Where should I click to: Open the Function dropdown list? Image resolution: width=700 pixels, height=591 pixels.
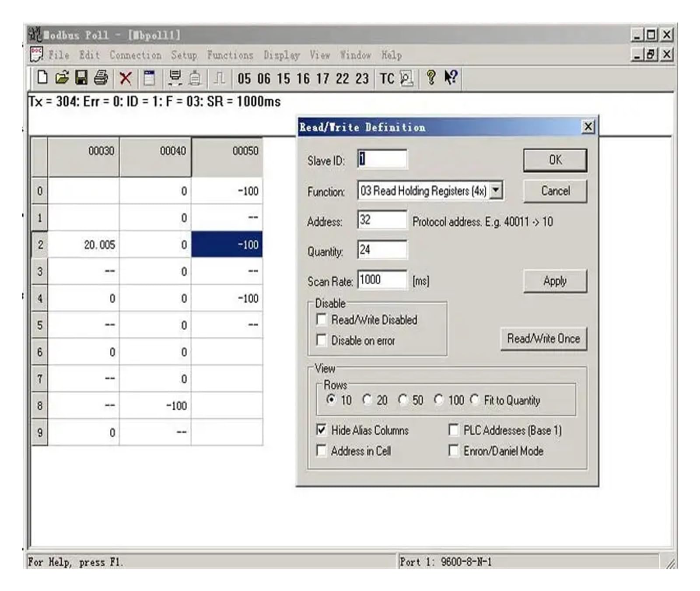coord(496,190)
